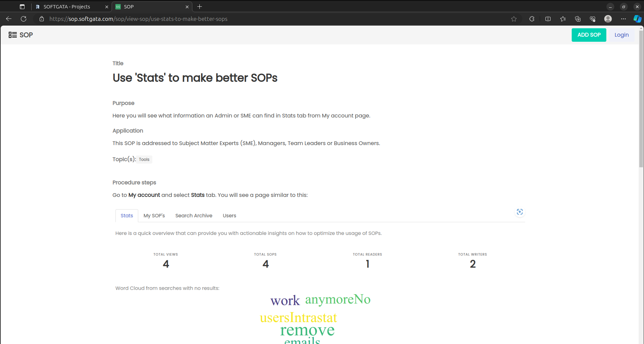This screenshot has width=644, height=344.
Task: Click the address bar URL
Action: 138,19
